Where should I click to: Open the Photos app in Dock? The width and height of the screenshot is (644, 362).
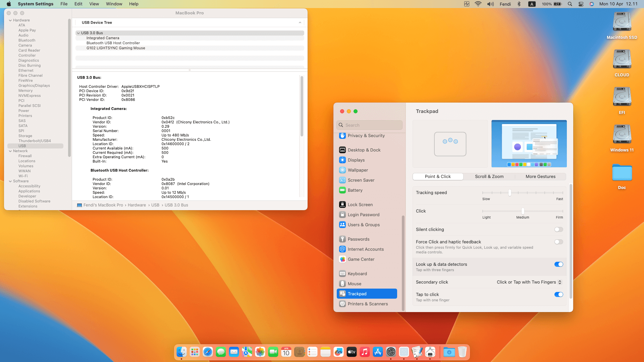tap(260, 352)
